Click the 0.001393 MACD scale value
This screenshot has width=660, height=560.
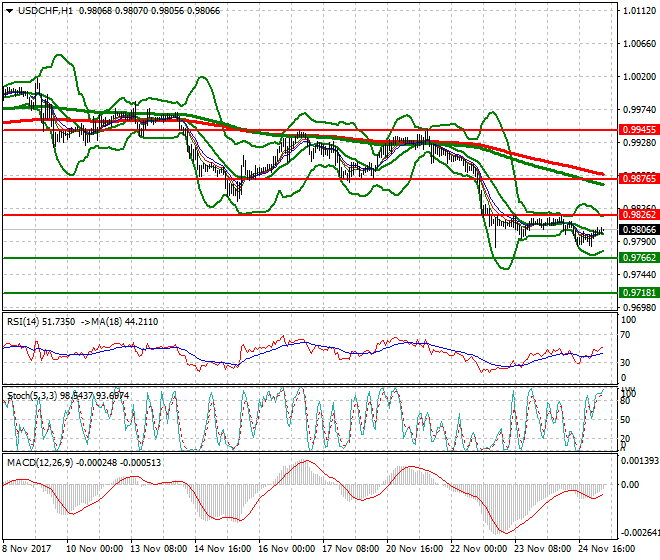(638, 460)
